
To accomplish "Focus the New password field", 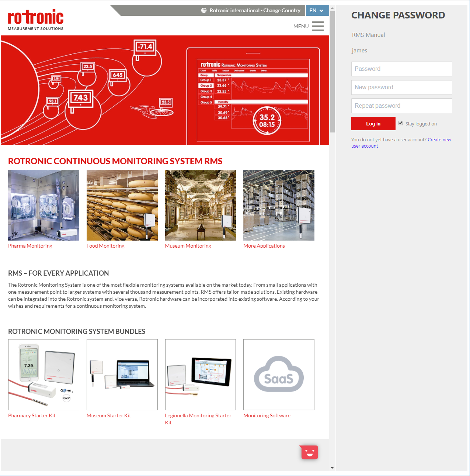I will 401,87.
